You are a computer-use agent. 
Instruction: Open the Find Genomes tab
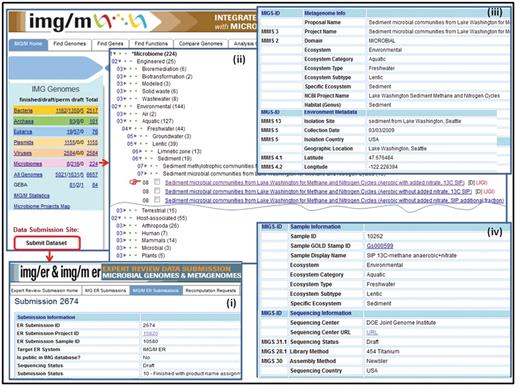coord(69,44)
